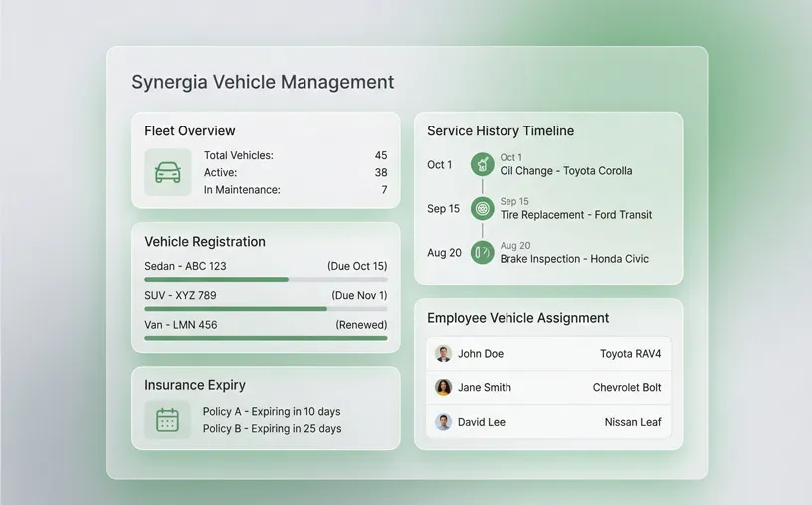The image size is (812, 505).
Task: Click the (Renewed) status
Action: [x=361, y=325]
